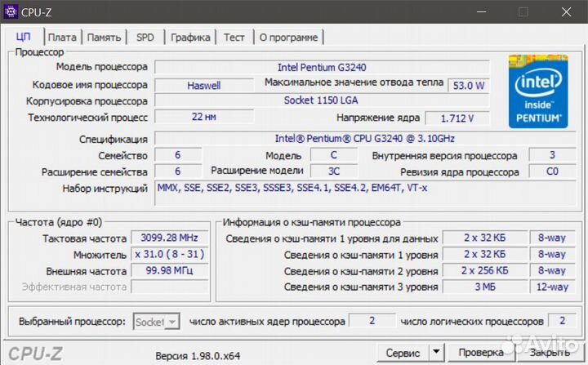Open the Сервис dropdown arrow
The image size is (588, 365).
point(436,352)
